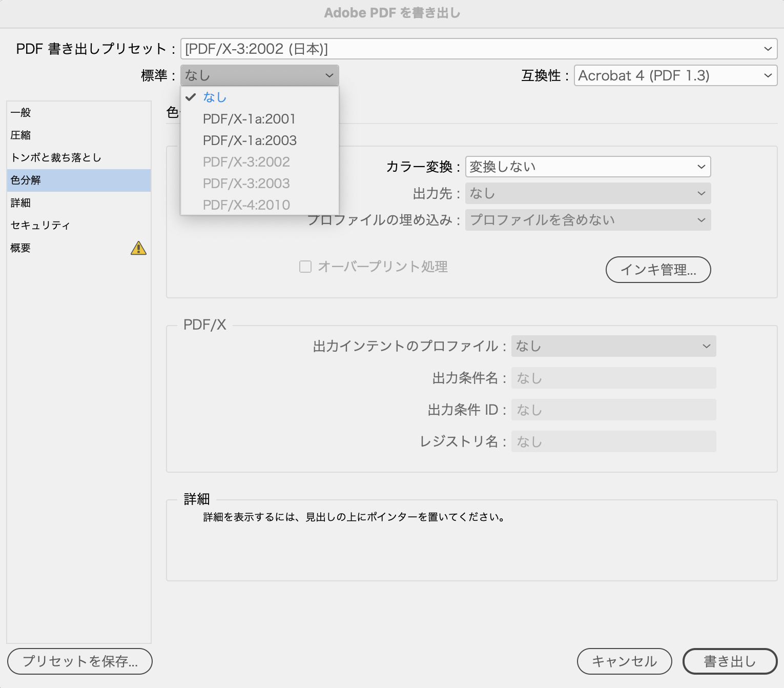This screenshot has width=784, height=688.
Task: Switch to the 詳細 panel in sidebar
Action: click(x=79, y=203)
